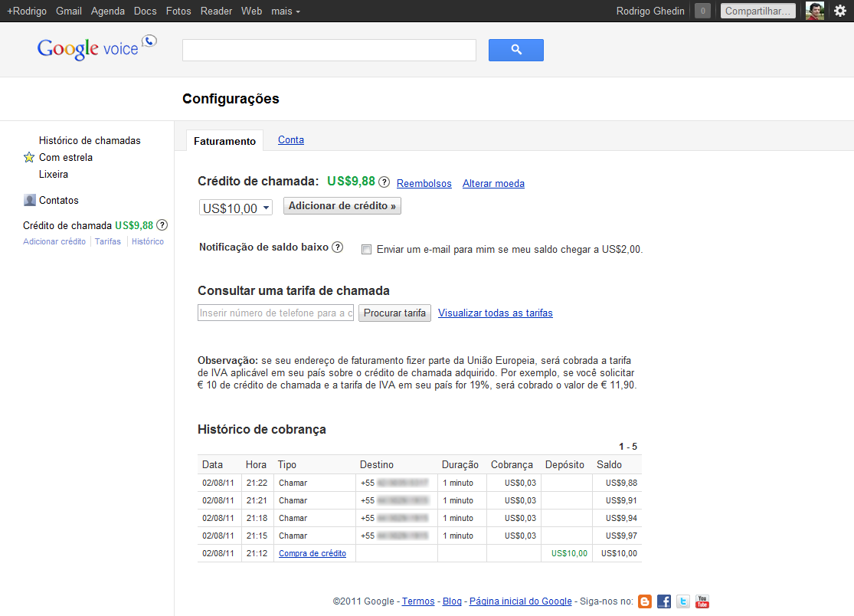
Task: Open the Blogger icon in footer
Action: [x=645, y=601]
